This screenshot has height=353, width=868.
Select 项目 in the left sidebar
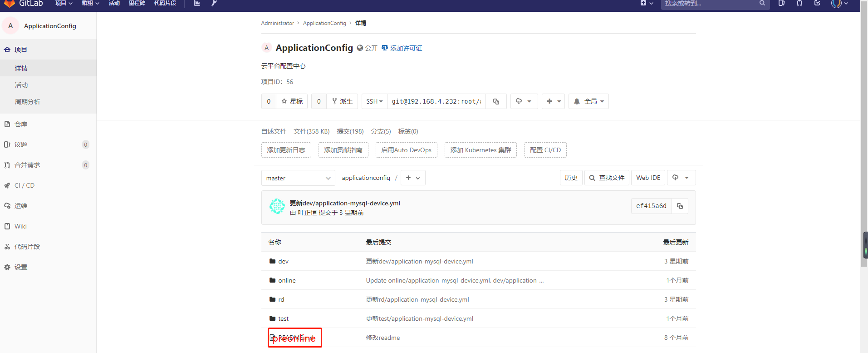point(48,50)
